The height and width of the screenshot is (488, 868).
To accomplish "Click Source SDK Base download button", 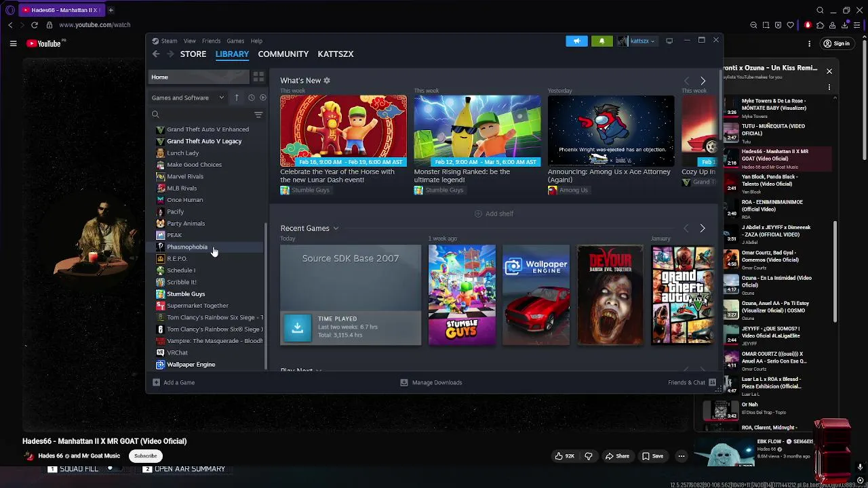I will click(297, 328).
